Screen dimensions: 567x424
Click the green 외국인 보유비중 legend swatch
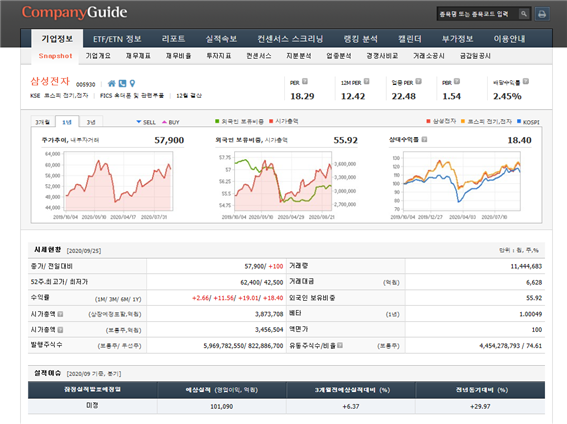[x=217, y=121]
